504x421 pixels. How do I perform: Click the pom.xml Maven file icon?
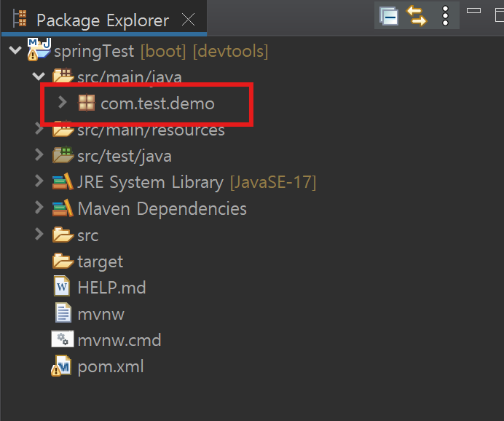pos(61,366)
